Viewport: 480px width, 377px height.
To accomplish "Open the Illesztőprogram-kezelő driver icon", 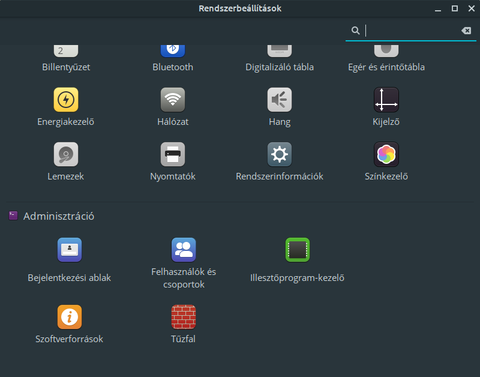I will pyautogui.click(x=297, y=250).
